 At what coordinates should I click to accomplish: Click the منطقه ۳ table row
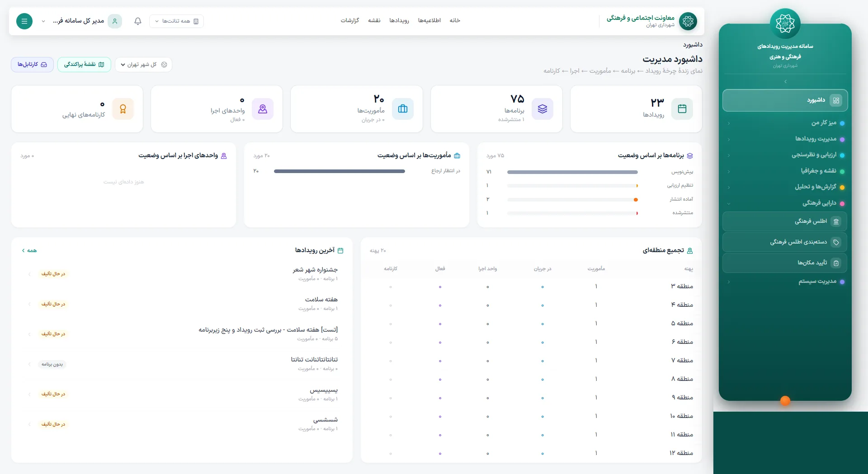[531, 286]
